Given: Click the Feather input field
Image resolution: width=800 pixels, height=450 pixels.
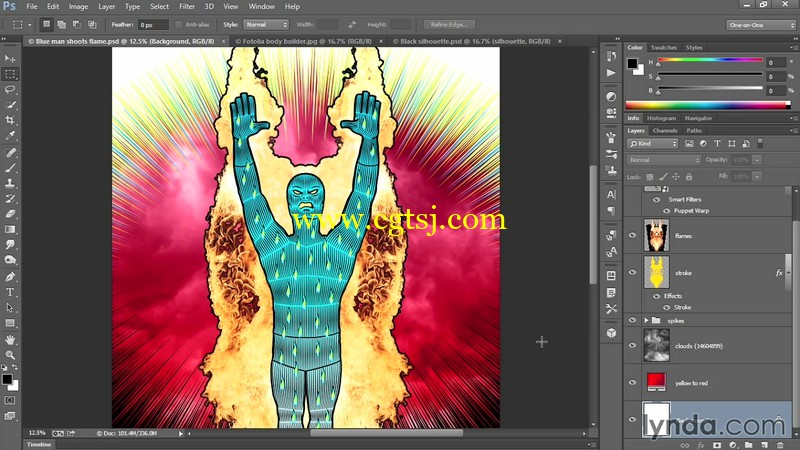Looking at the screenshot, I should pyautogui.click(x=153, y=24).
